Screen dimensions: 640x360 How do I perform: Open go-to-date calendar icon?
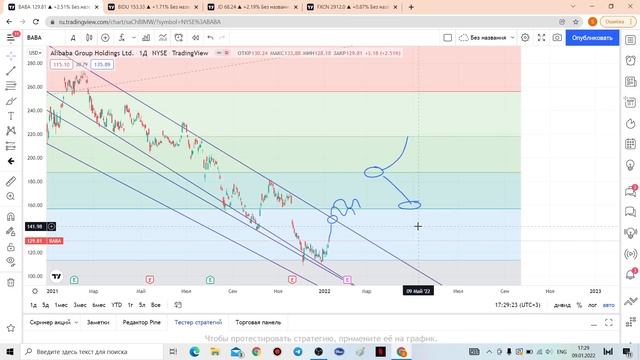[178, 305]
